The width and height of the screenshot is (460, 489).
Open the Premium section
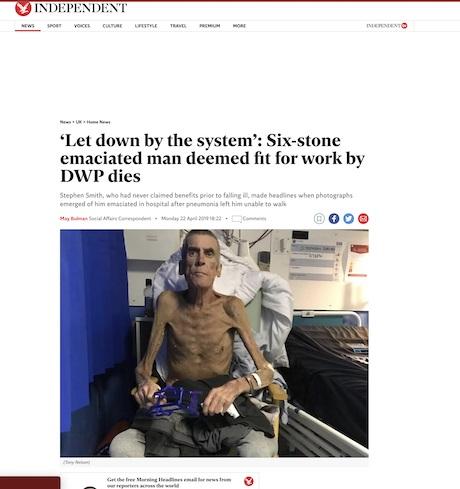click(210, 26)
